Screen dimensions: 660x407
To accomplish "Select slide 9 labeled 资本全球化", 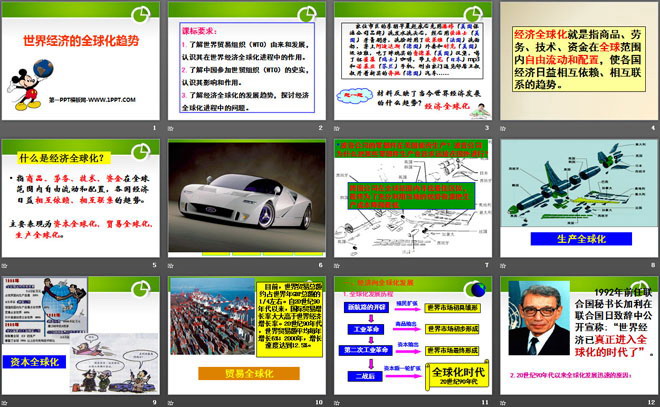I will [81, 335].
